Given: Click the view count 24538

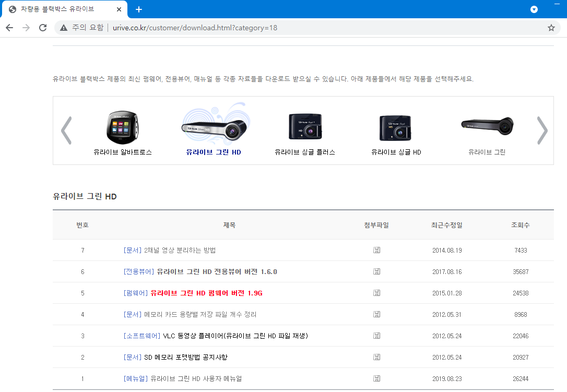Looking at the screenshot, I should tap(521, 293).
